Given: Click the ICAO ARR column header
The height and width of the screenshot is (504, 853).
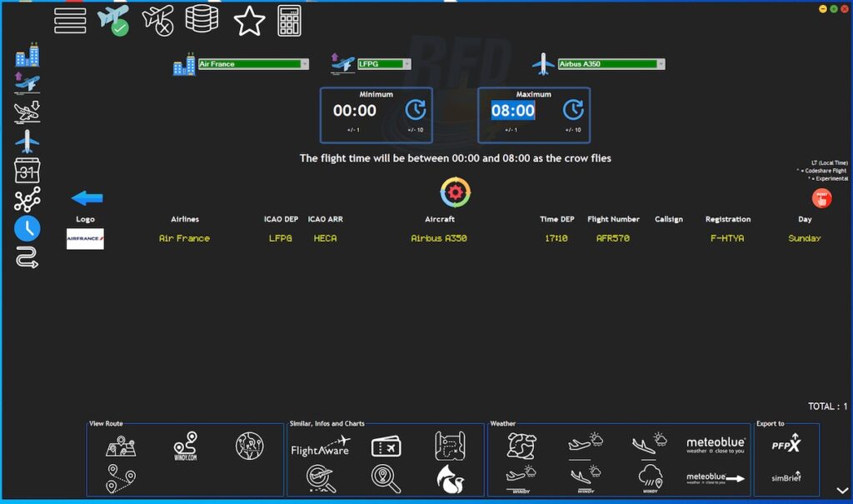Looking at the screenshot, I should point(326,219).
